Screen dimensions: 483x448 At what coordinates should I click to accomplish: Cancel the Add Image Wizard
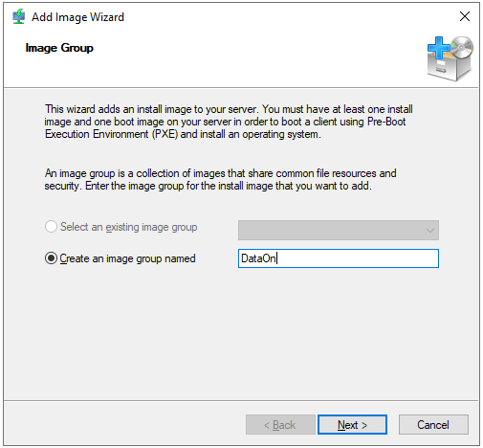coord(433,425)
